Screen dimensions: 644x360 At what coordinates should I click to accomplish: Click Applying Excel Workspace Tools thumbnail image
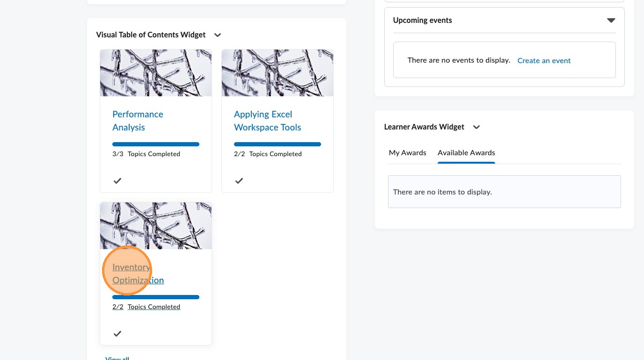pos(278,73)
